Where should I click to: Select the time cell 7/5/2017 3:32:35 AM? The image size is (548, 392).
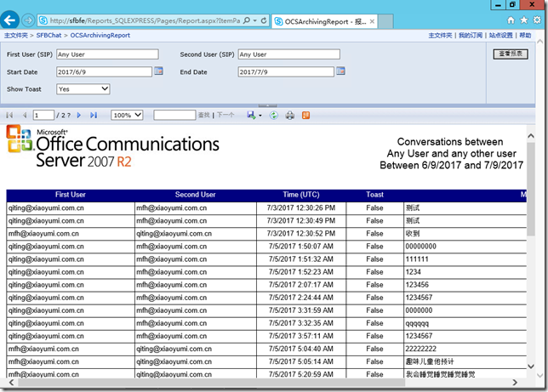point(301,323)
